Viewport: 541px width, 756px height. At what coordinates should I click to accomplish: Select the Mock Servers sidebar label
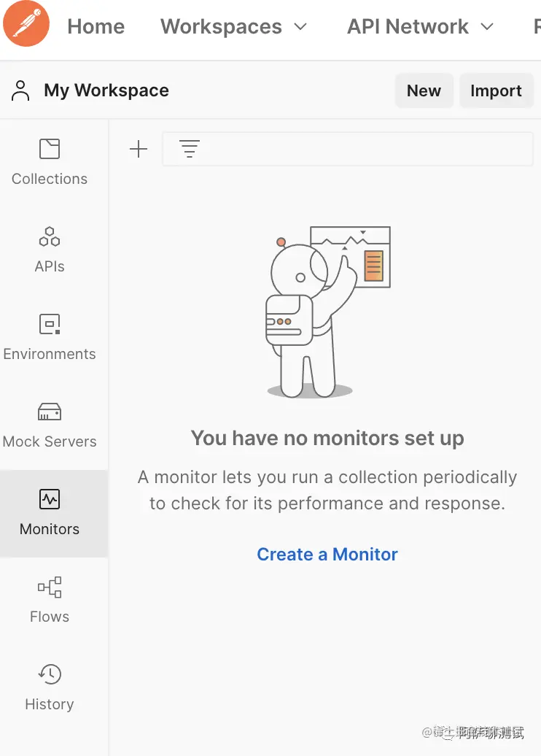point(50,441)
